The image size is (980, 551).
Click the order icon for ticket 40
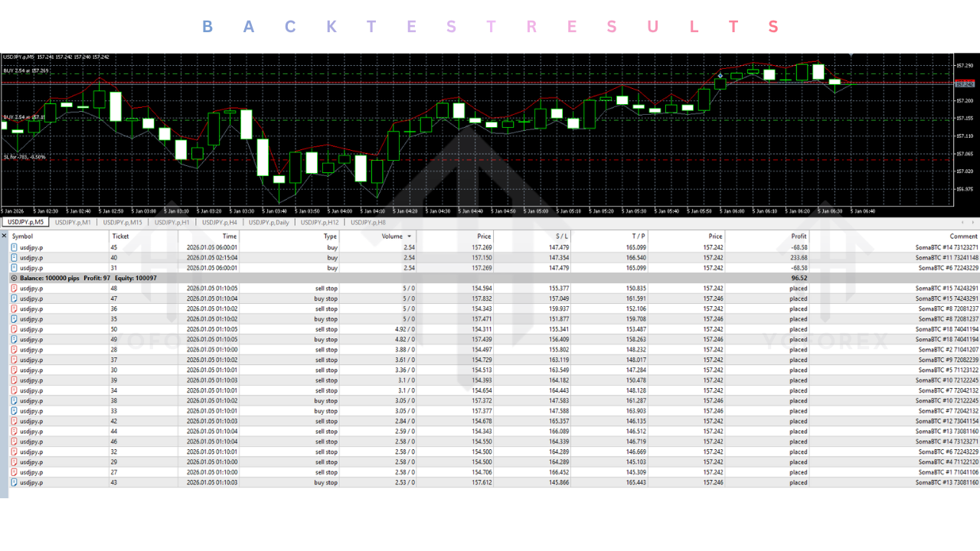click(x=15, y=258)
